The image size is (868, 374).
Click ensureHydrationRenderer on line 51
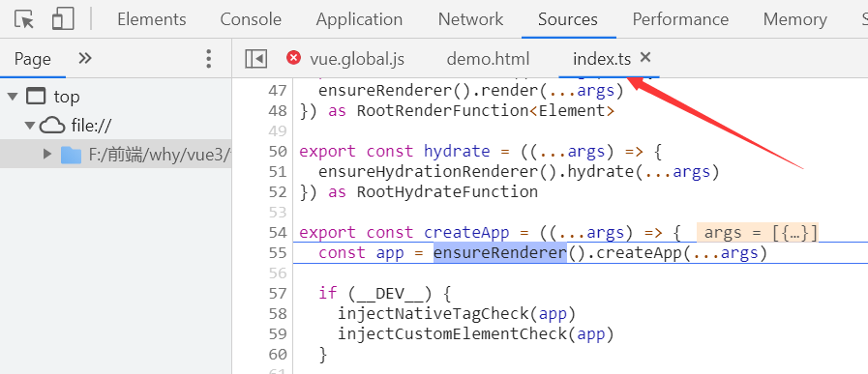(x=428, y=171)
